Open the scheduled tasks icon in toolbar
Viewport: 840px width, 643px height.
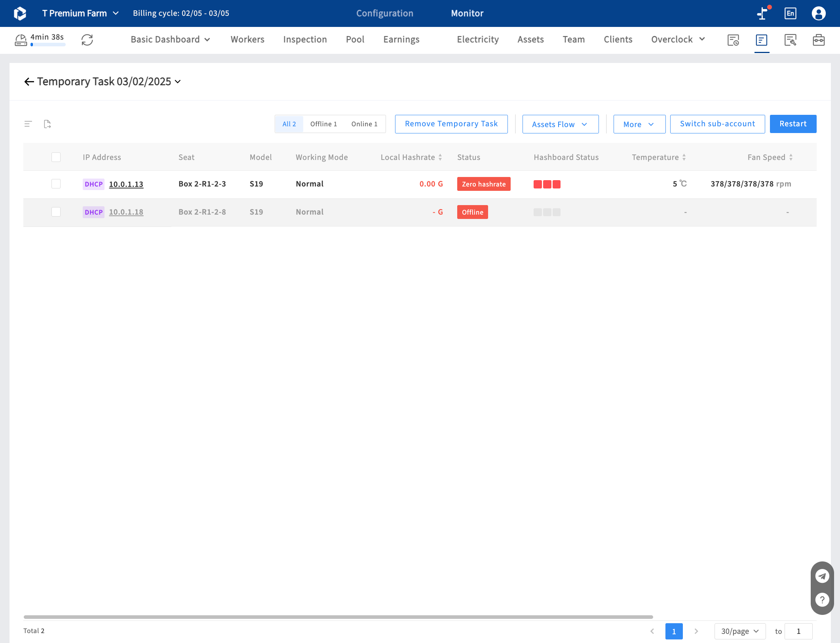pyautogui.click(x=733, y=40)
